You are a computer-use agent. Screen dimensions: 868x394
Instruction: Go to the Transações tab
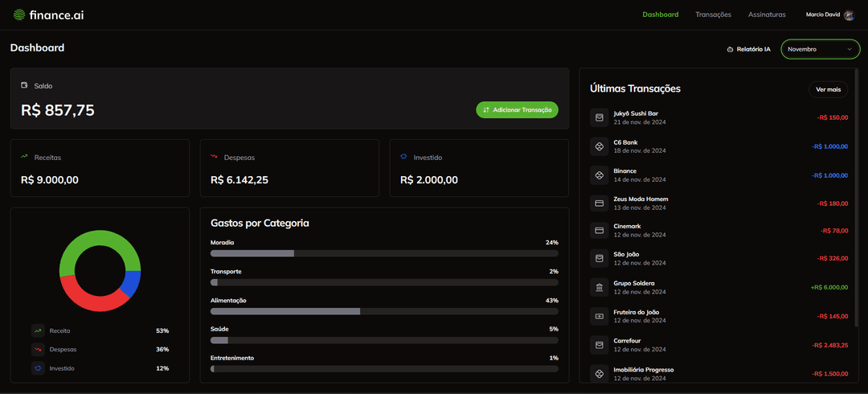click(713, 14)
